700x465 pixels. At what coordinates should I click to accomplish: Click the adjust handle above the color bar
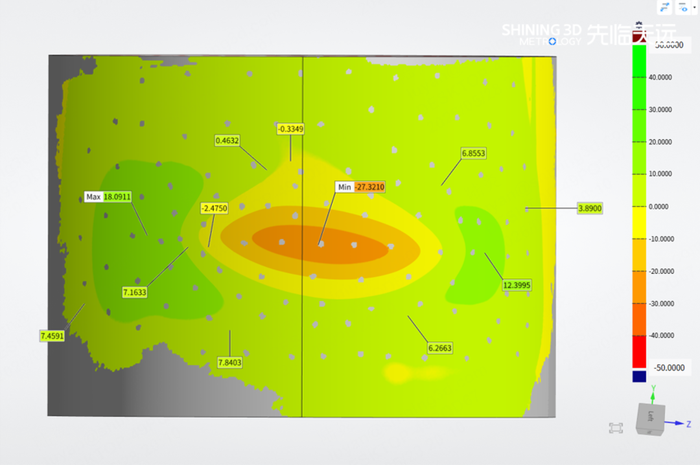click(x=639, y=25)
